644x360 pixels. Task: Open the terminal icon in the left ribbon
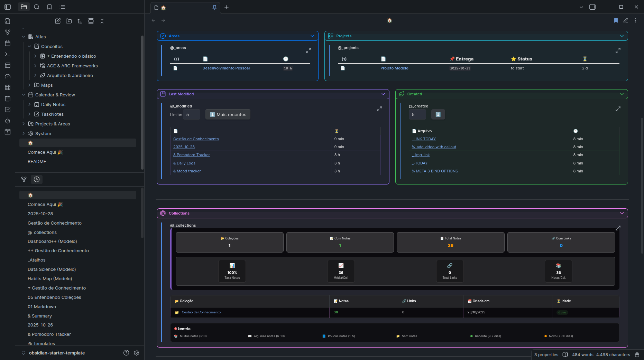point(8,54)
